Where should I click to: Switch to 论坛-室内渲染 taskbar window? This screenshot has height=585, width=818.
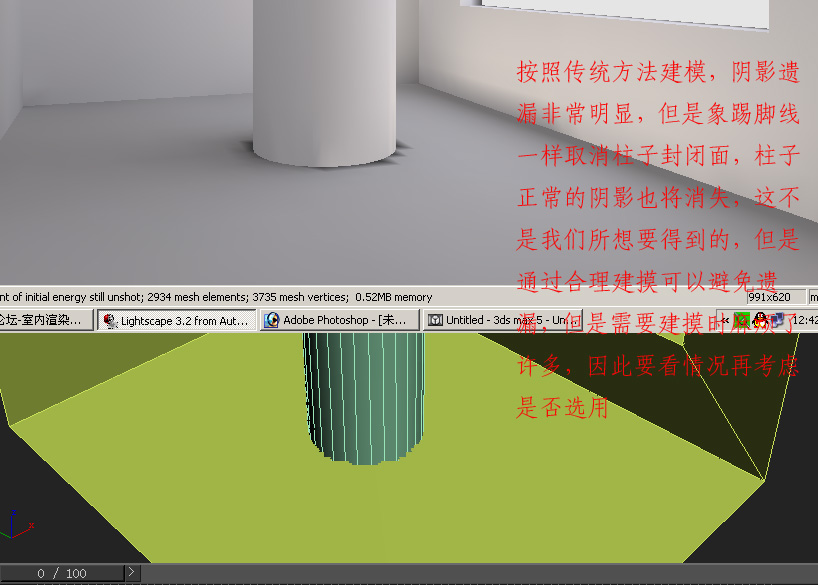pos(46,320)
